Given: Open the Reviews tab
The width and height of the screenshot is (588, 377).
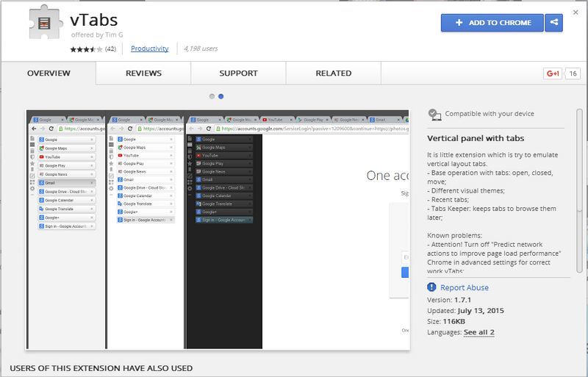Looking at the screenshot, I should coord(143,73).
